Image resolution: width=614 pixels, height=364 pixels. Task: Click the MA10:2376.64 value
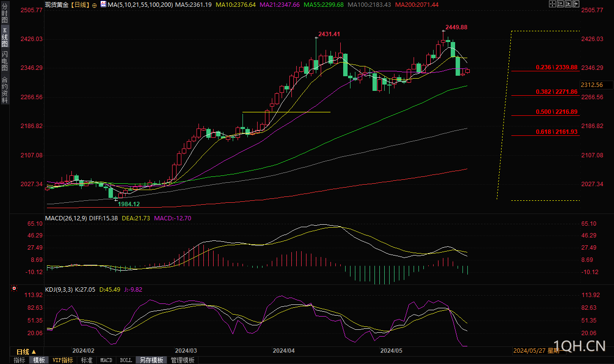click(236, 4)
